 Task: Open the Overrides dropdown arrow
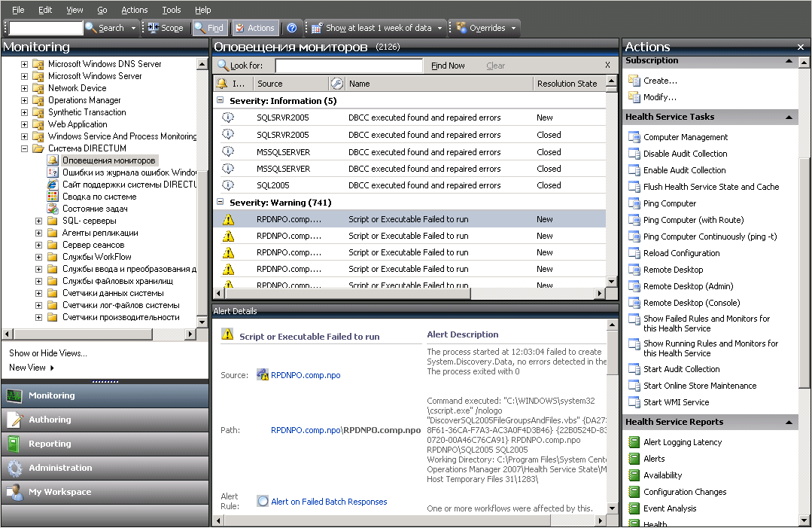click(513, 29)
